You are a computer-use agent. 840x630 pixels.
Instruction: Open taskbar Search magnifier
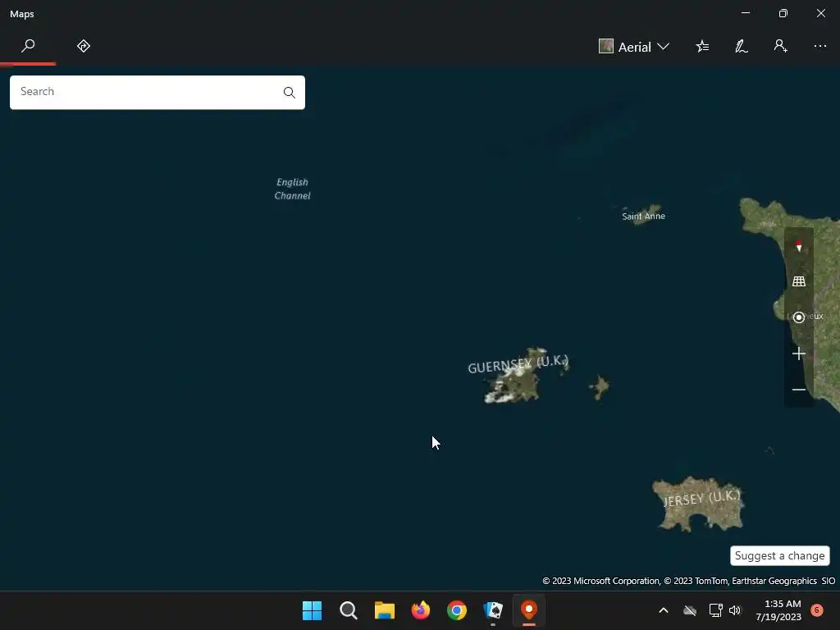[348, 610]
